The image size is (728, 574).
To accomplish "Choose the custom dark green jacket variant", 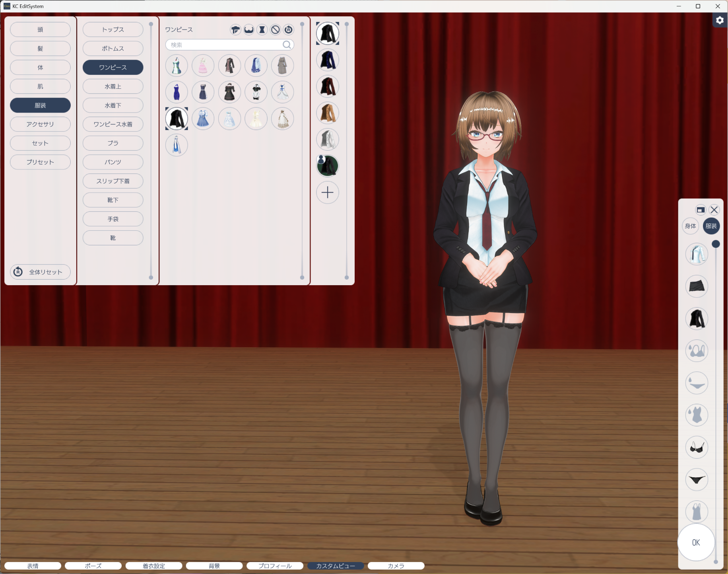I will (328, 166).
